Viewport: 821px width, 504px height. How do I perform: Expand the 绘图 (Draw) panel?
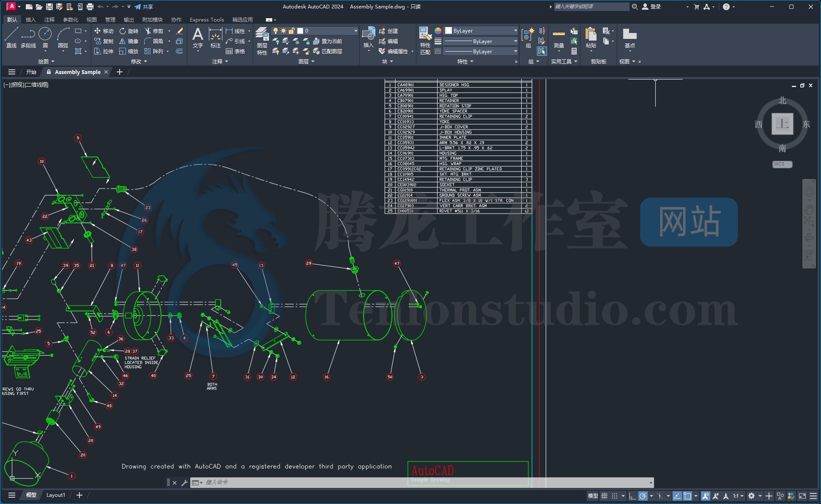pos(46,61)
